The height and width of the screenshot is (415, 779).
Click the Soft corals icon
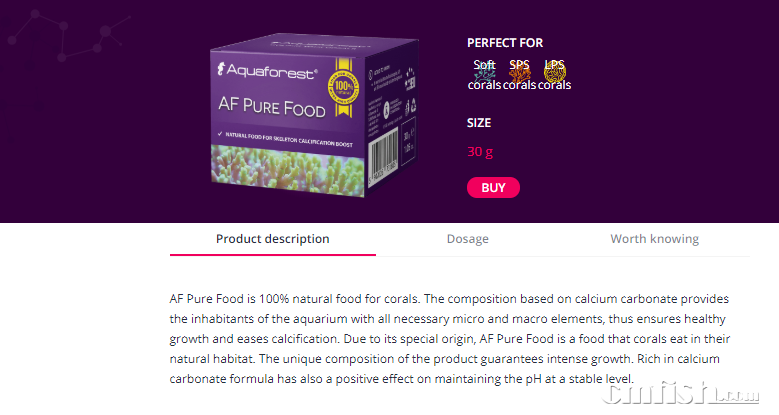pos(484,73)
